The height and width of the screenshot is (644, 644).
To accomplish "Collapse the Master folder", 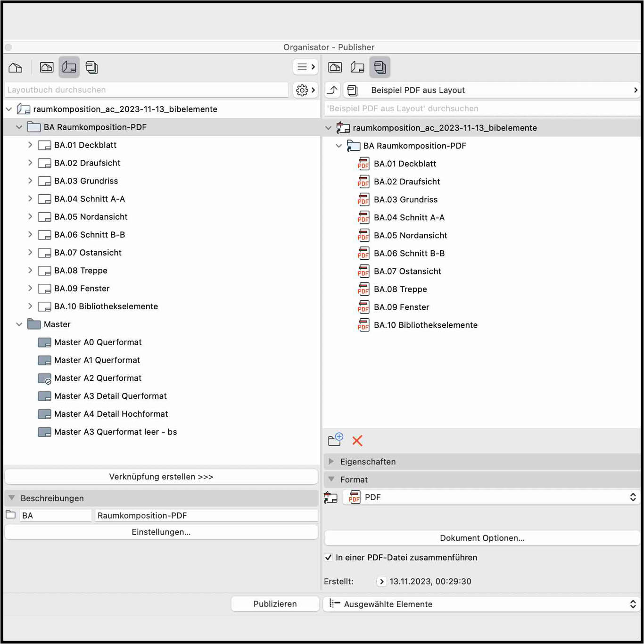I will pyautogui.click(x=19, y=324).
